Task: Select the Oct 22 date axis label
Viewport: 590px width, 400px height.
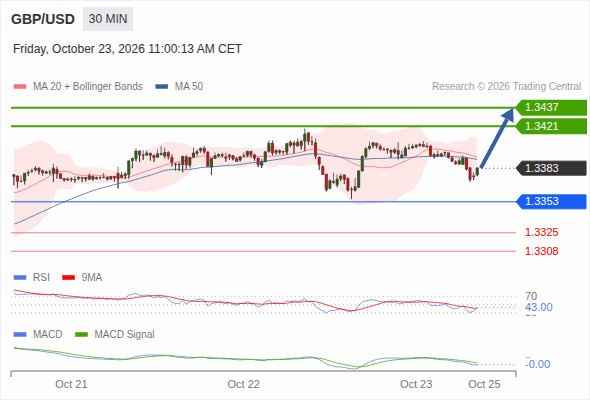Action: [x=243, y=384]
